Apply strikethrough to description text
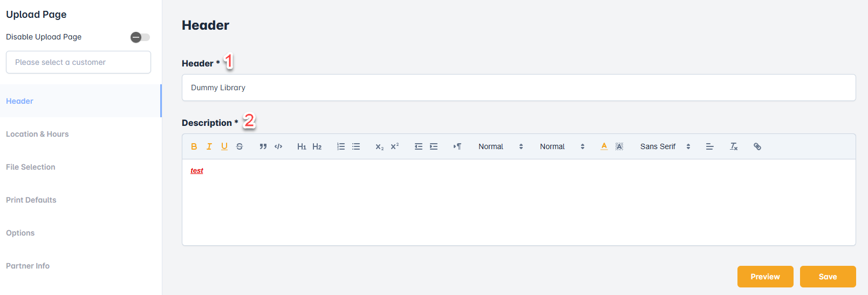Image resolution: width=868 pixels, height=295 pixels. 240,146
